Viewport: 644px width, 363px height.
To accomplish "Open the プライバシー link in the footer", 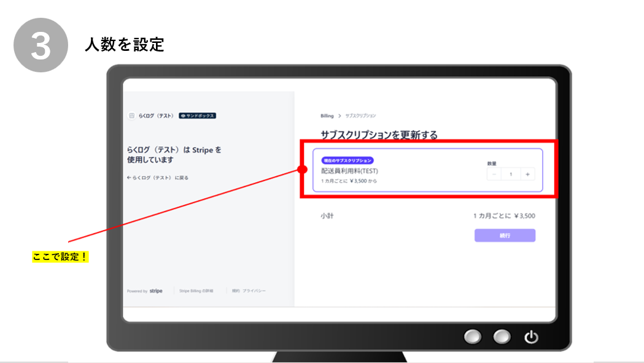I will 254,291.
